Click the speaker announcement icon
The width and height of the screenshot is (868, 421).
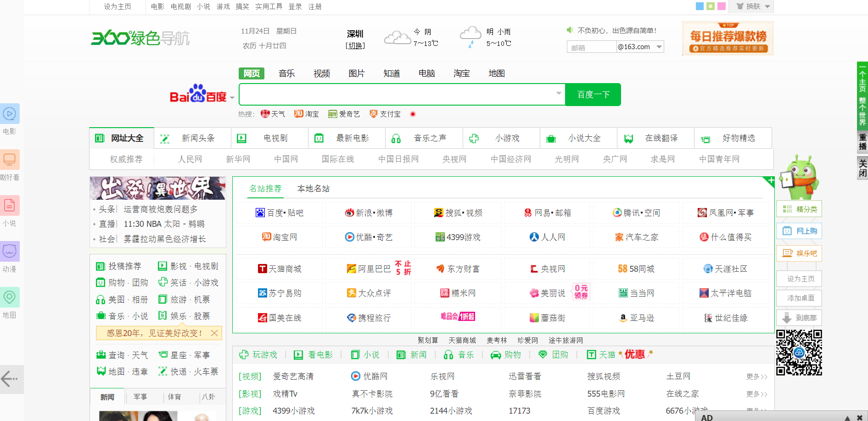(570, 30)
